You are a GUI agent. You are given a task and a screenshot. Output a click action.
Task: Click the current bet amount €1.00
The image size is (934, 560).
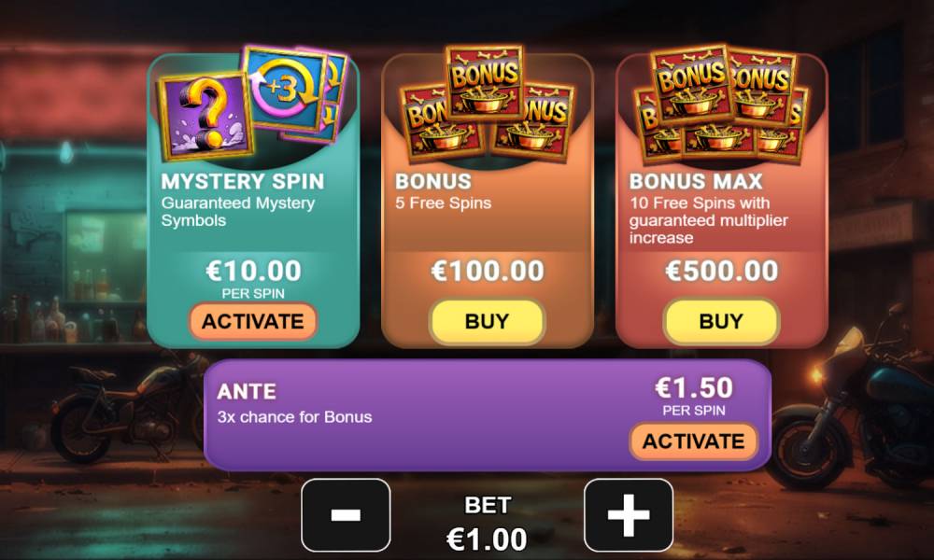point(488,539)
